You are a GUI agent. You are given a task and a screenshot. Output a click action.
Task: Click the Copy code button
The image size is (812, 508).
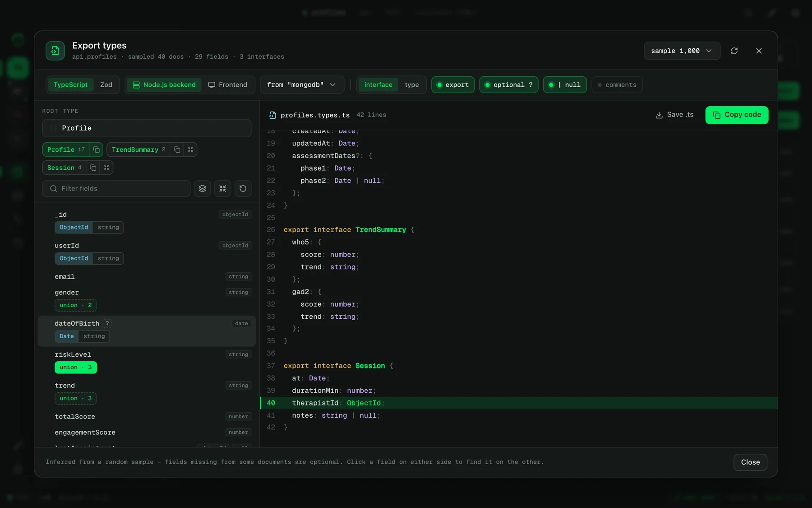737,115
